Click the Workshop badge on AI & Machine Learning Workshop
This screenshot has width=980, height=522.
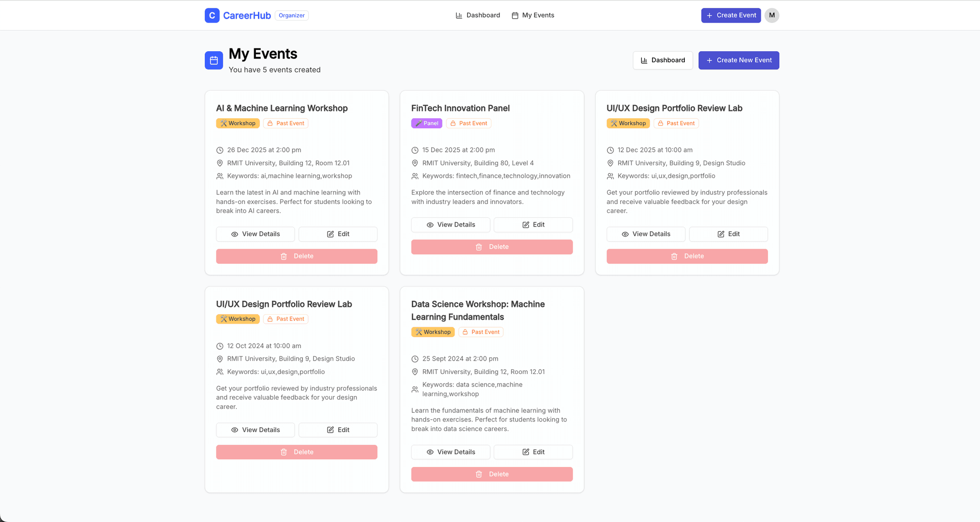pyautogui.click(x=238, y=123)
